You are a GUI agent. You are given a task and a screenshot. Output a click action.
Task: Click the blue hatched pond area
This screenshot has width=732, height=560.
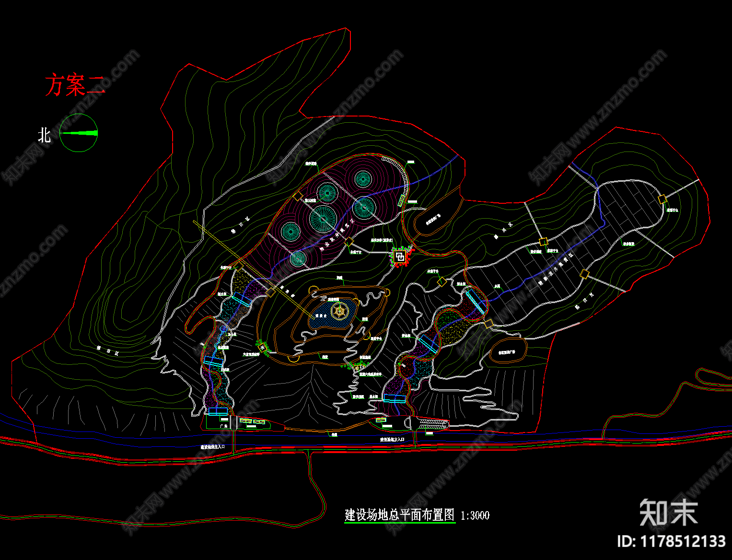[333, 314]
